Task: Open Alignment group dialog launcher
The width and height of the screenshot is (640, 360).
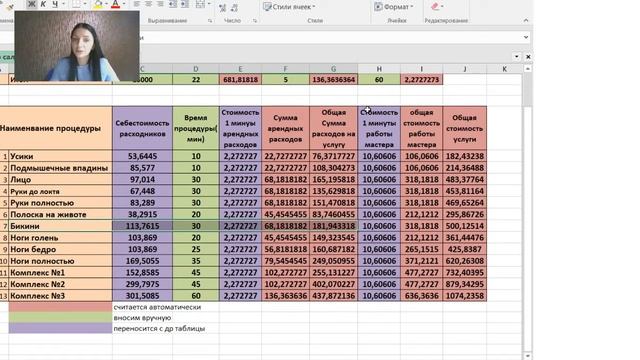Action: point(210,21)
